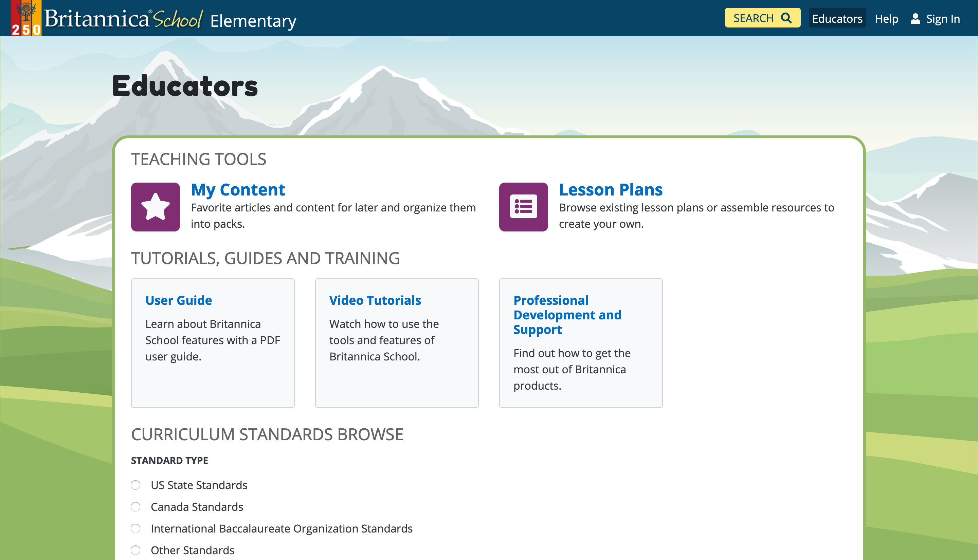
Task: Open the Help menu item
Action: (886, 18)
